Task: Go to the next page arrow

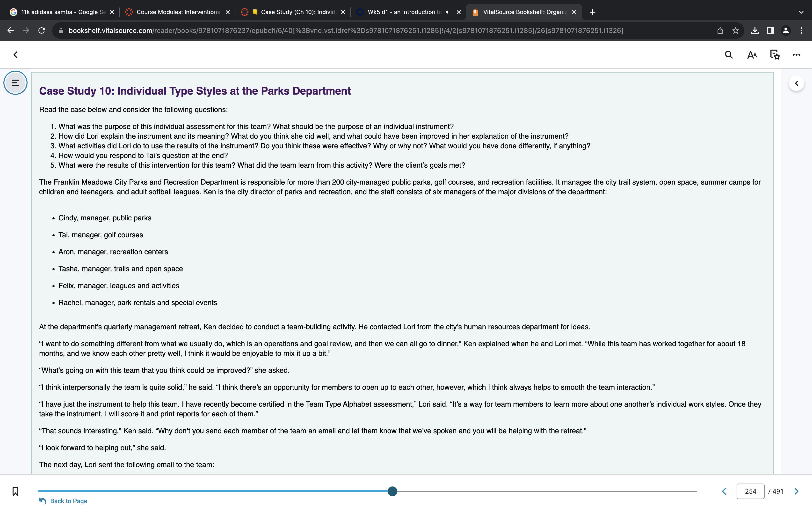Action: coord(796,491)
